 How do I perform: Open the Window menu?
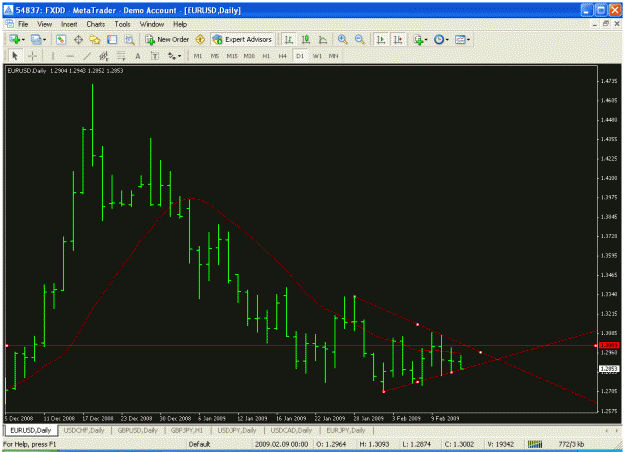[152, 24]
